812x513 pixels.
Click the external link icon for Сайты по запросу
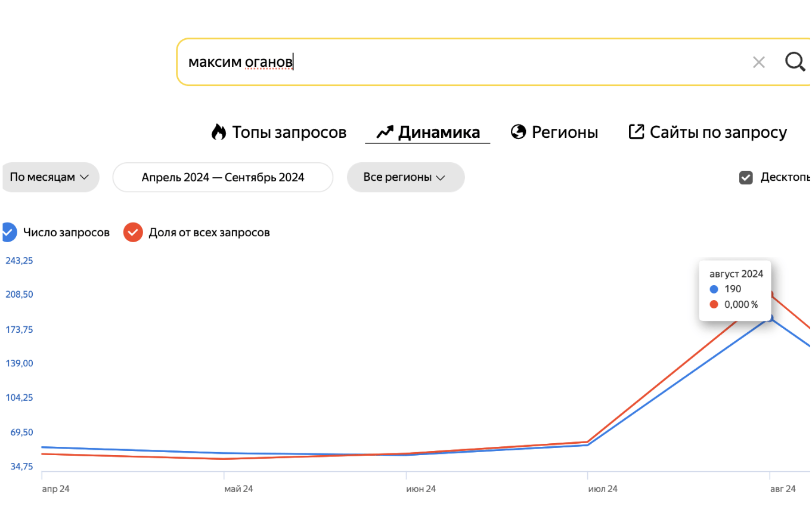(x=636, y=132)
